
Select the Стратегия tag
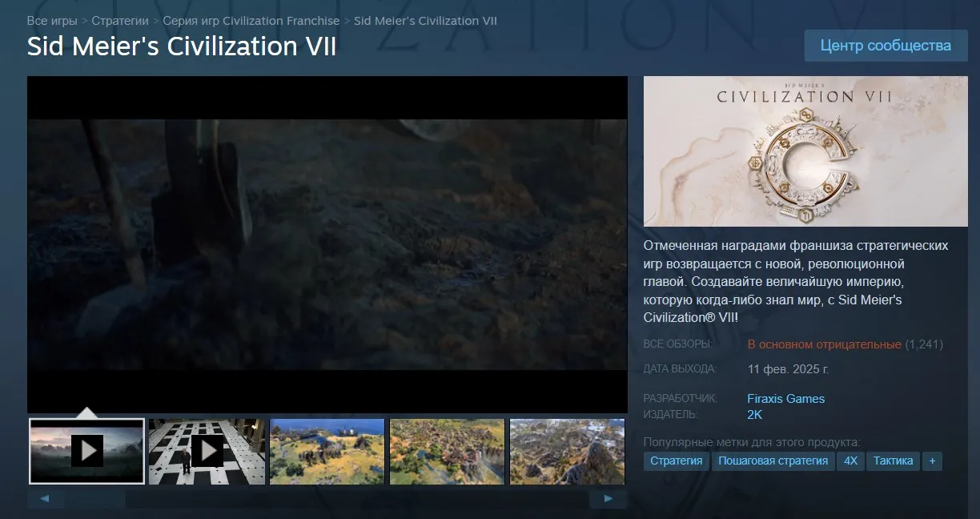(676, 461)
